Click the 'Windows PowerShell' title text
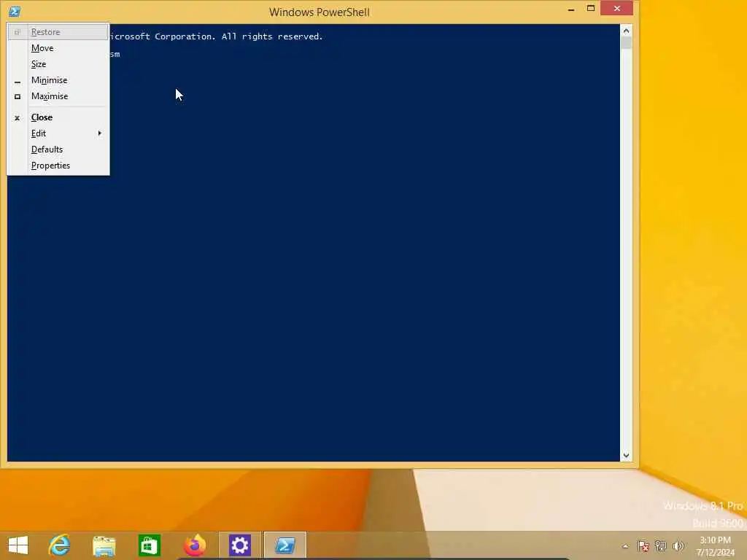Viewport: 747px width, 560px height. click(320, 12)
